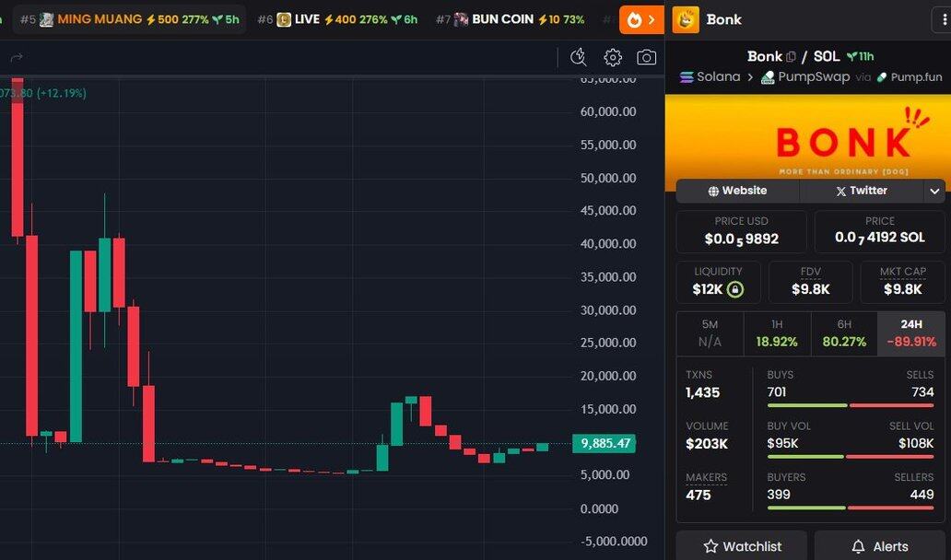The image size is (951, 560).
Task: Click the SELLERS count 449
Action: coord(922,495)
